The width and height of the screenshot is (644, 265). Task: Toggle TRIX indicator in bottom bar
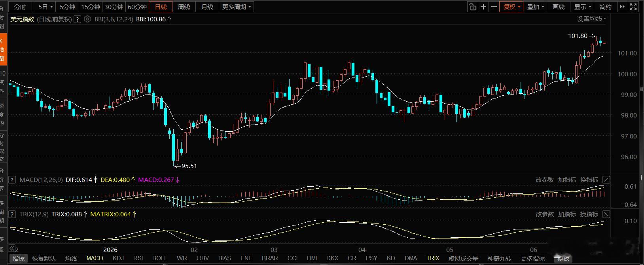[x=433, y=258]
